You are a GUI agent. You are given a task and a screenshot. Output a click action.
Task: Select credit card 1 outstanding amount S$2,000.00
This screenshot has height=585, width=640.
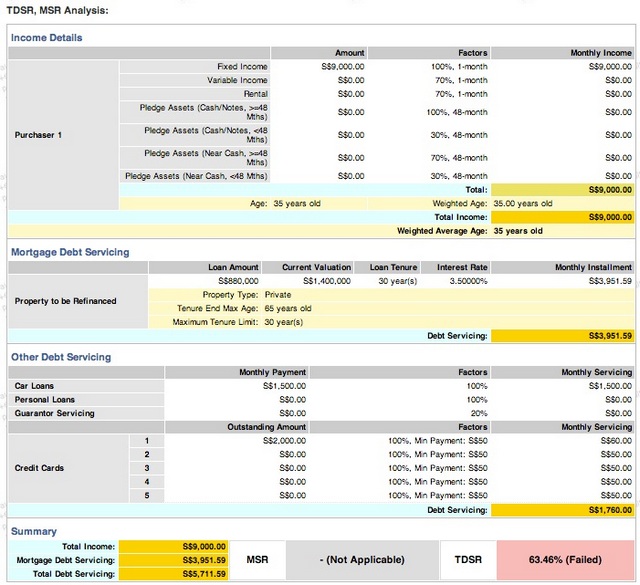pos(284,440)
